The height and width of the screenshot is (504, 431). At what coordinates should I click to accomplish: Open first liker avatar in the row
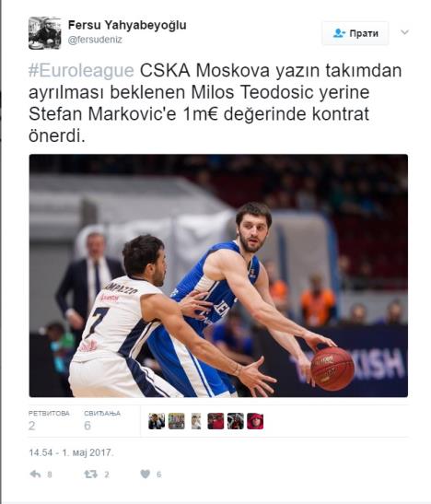click(x=157, y=421)
